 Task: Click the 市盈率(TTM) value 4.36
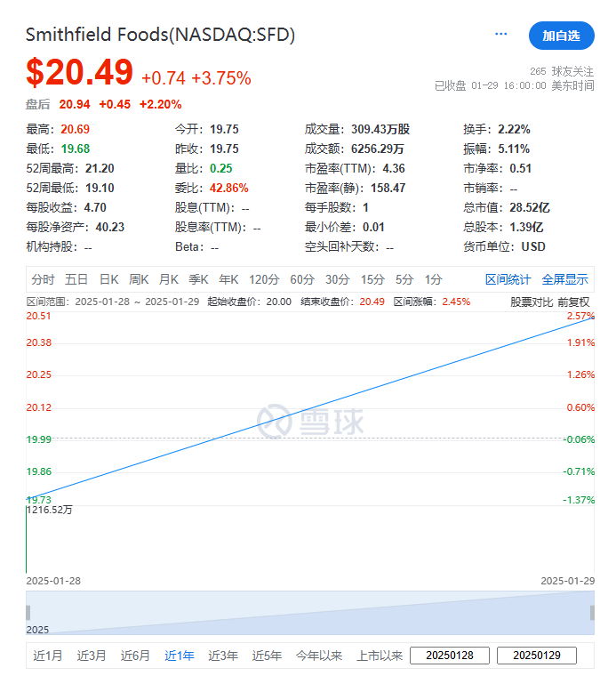click(394, 169)
